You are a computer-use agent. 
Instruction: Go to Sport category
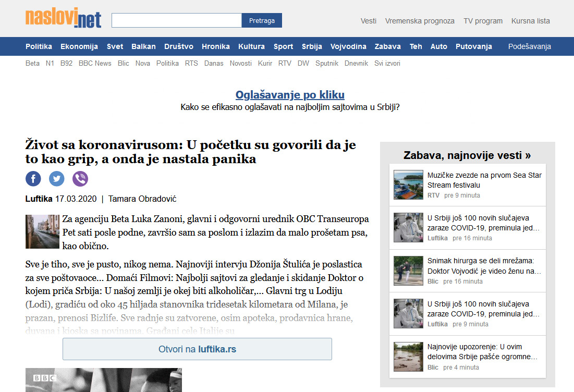point(283,46)
